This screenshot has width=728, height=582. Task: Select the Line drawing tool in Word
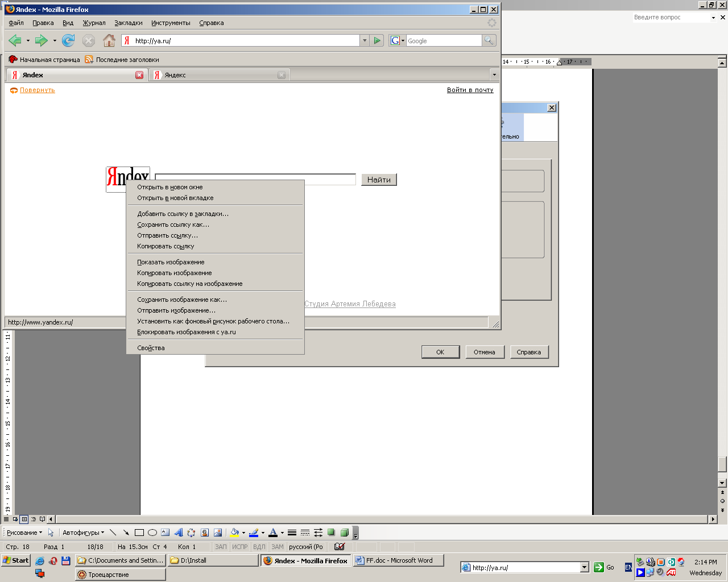pyautogui.click(x=113, y=533)
